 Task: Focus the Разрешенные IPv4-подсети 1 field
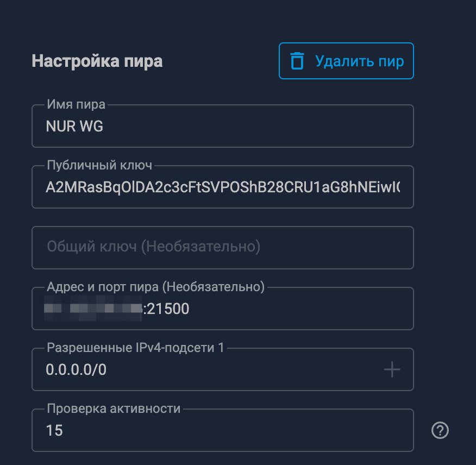coord(223,369)
